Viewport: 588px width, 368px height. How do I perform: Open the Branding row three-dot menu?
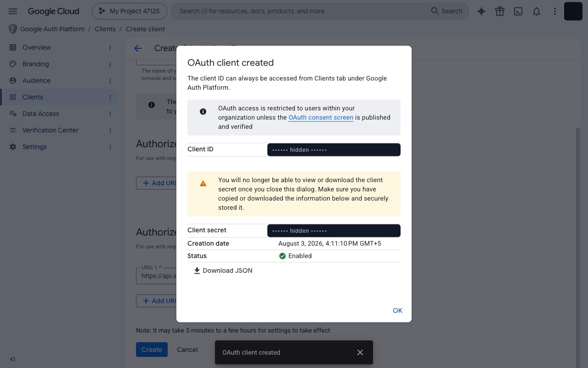tap(110, 64)
